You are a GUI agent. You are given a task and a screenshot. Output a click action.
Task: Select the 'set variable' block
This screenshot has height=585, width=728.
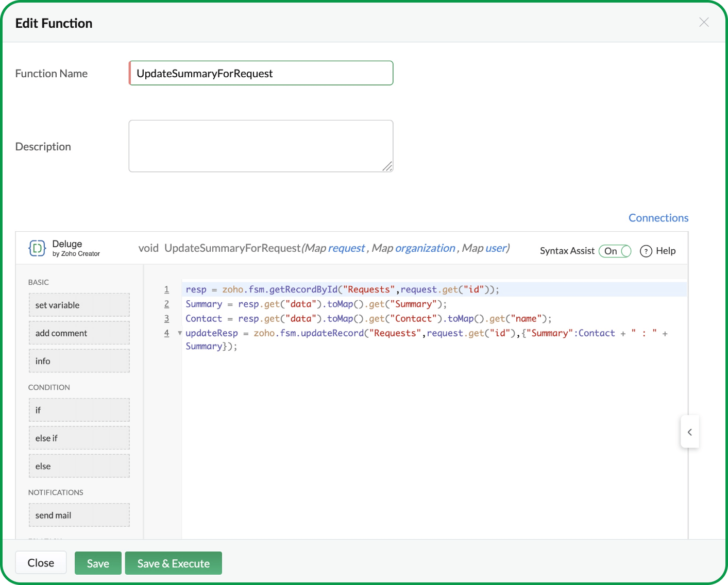click(x=79, y=305)
